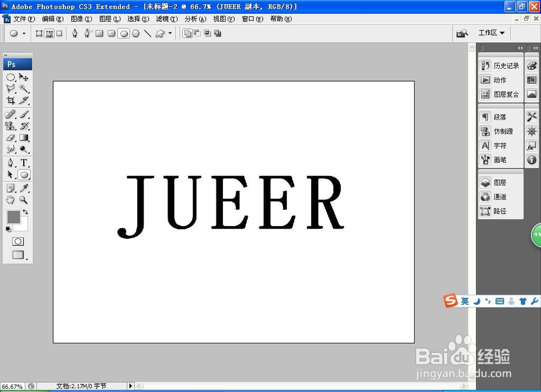Choose Intersect path areas option
541x392 pixels.
click(x=207, y=34)
